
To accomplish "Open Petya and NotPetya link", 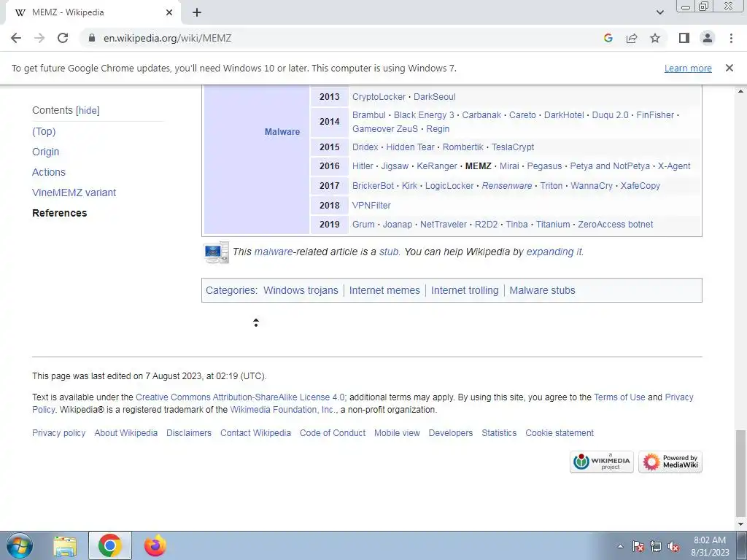I will coord(610,166).
